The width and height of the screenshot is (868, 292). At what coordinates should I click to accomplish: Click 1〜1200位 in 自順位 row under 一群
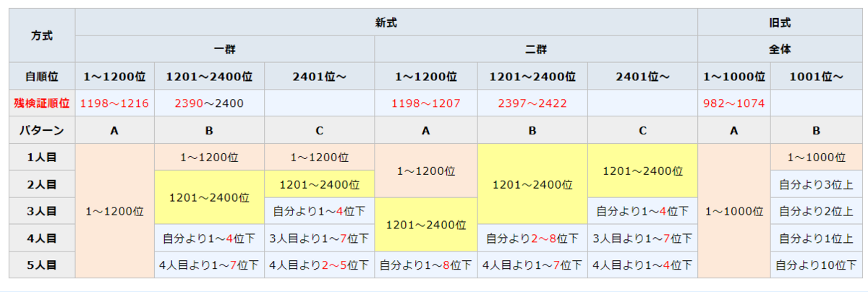click(114, 76)
